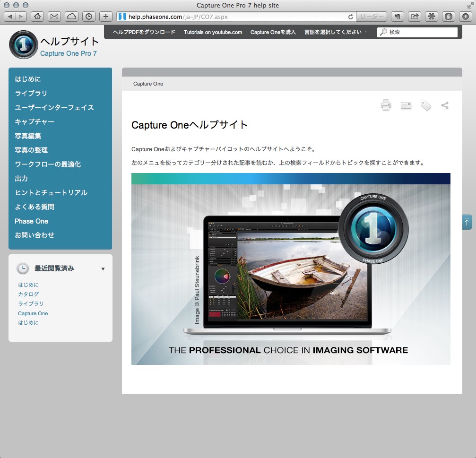Open the tag icon above the article
Viewport: 476px width, 458px height.
(425, 105)
